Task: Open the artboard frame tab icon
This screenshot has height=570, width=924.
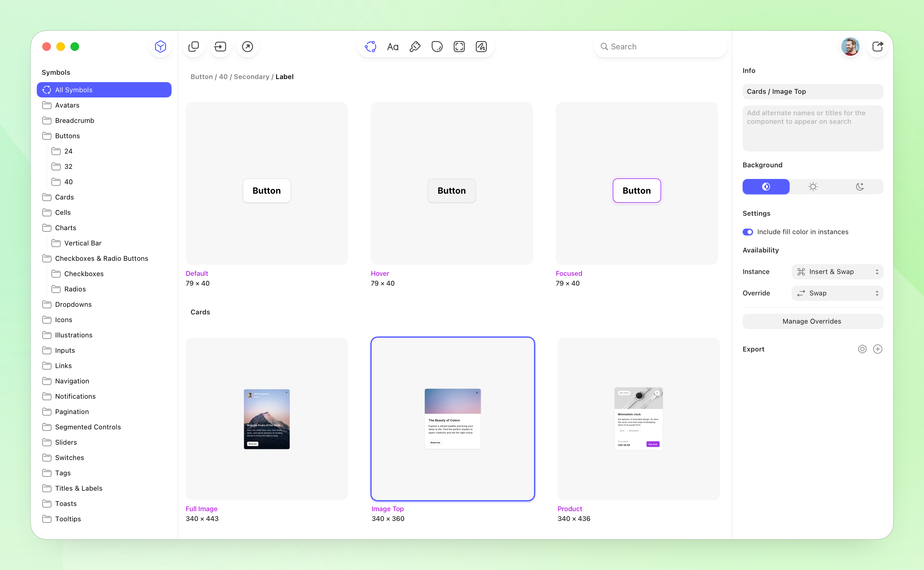Action: 459,46
